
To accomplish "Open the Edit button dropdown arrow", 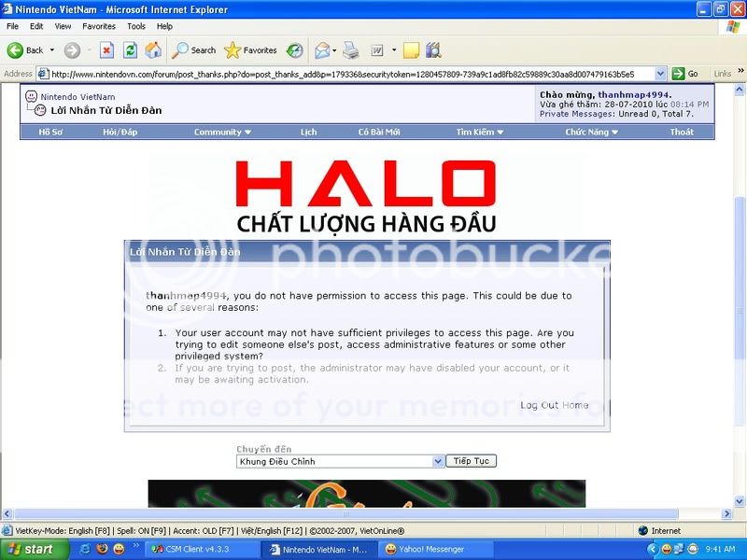I will [394, 50].
